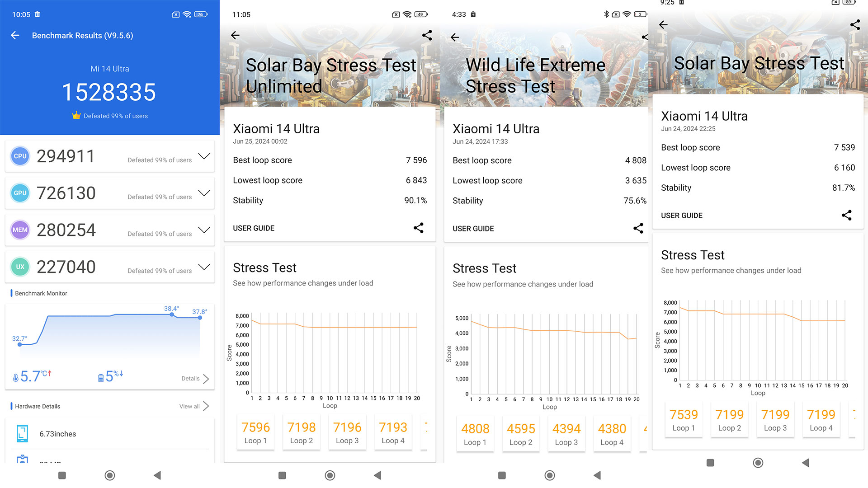Tap recent apps square in first screen
Image resolution: width=868 pixels, height=488 pixels.
click(62, 475)
